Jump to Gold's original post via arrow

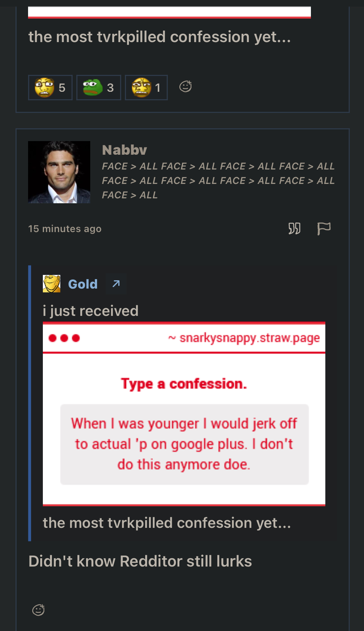coord(116,284)
